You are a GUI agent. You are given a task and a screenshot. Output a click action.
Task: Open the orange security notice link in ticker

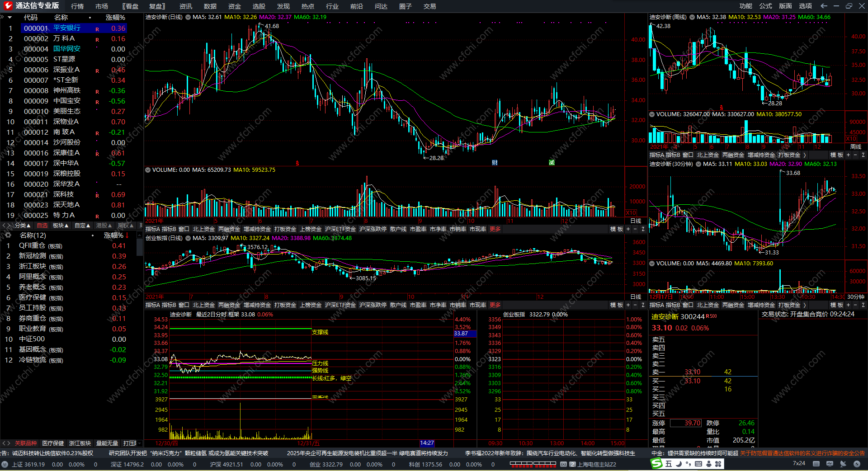click(802, 453)
